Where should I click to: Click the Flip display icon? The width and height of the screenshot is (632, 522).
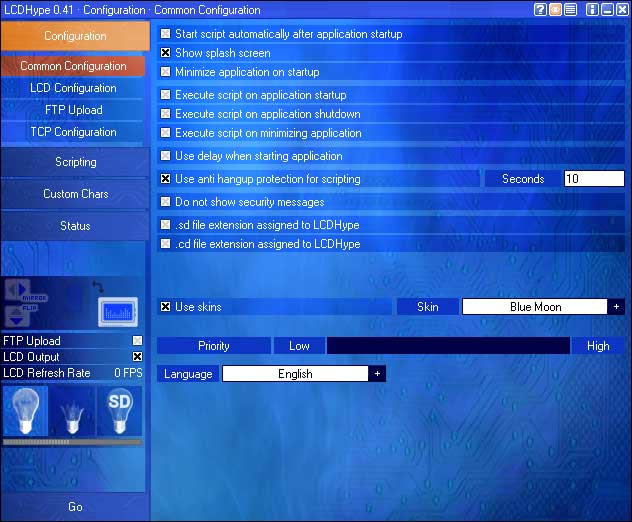19,316
